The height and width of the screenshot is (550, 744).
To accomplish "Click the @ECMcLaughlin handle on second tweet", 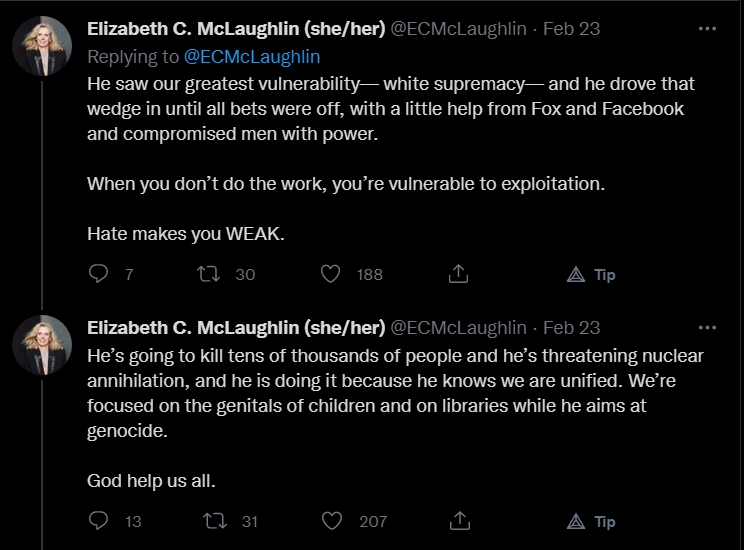I will coord(458,328).
